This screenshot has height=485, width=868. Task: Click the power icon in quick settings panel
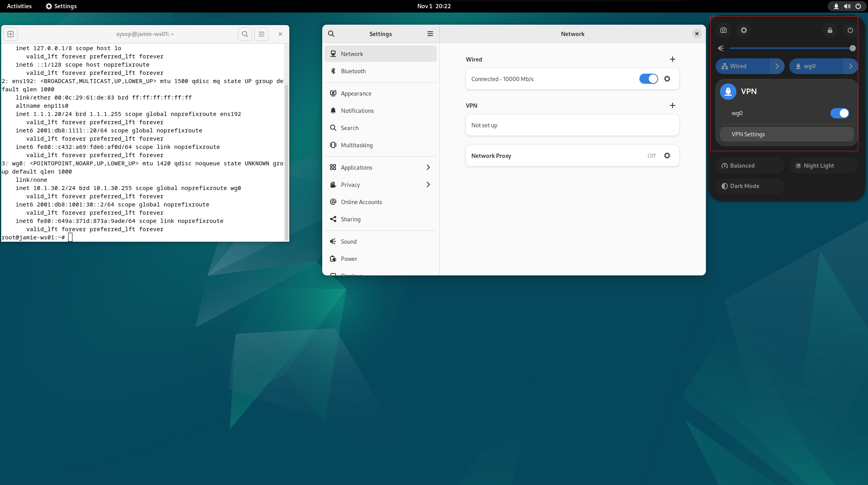click(x=850, y=30)
